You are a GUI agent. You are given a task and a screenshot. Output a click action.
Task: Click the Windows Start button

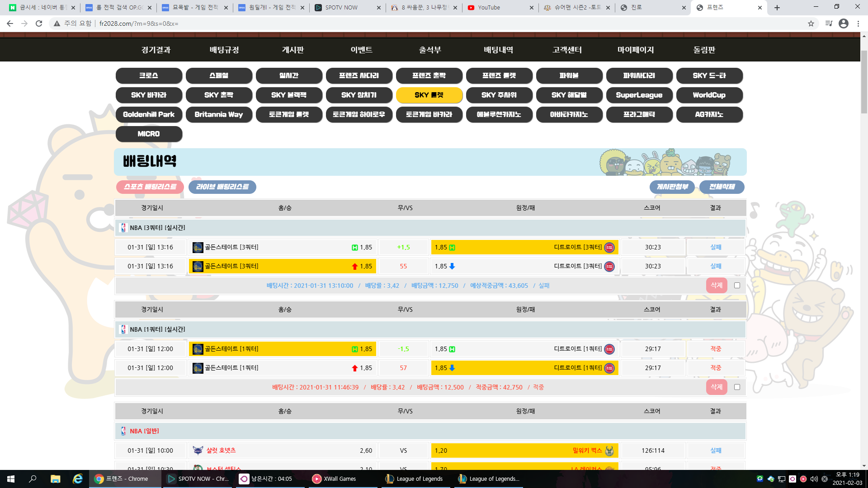click(11, 479)
